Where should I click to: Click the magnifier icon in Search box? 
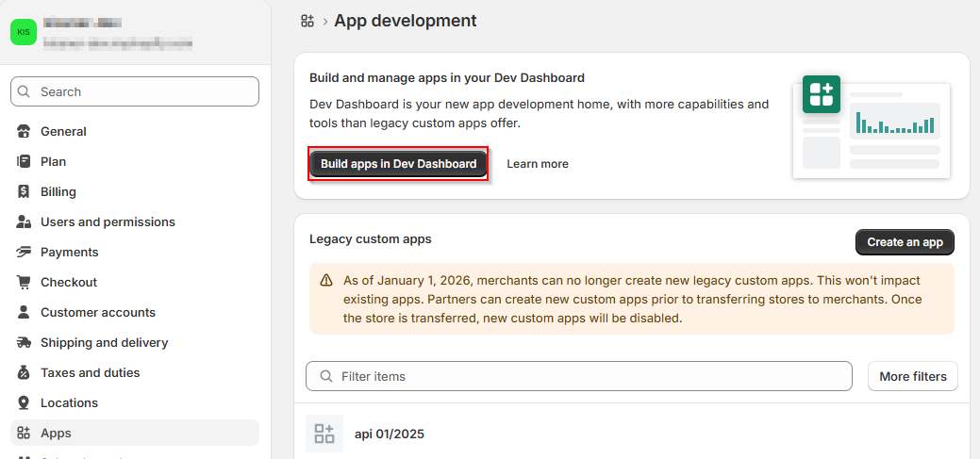tap(25, 91)
